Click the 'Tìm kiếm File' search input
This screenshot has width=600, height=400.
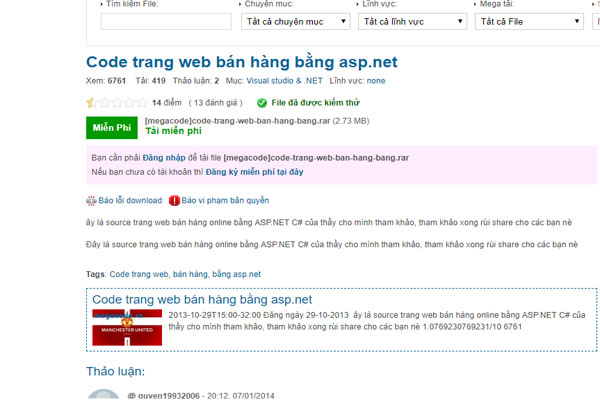tap(166, 21)
